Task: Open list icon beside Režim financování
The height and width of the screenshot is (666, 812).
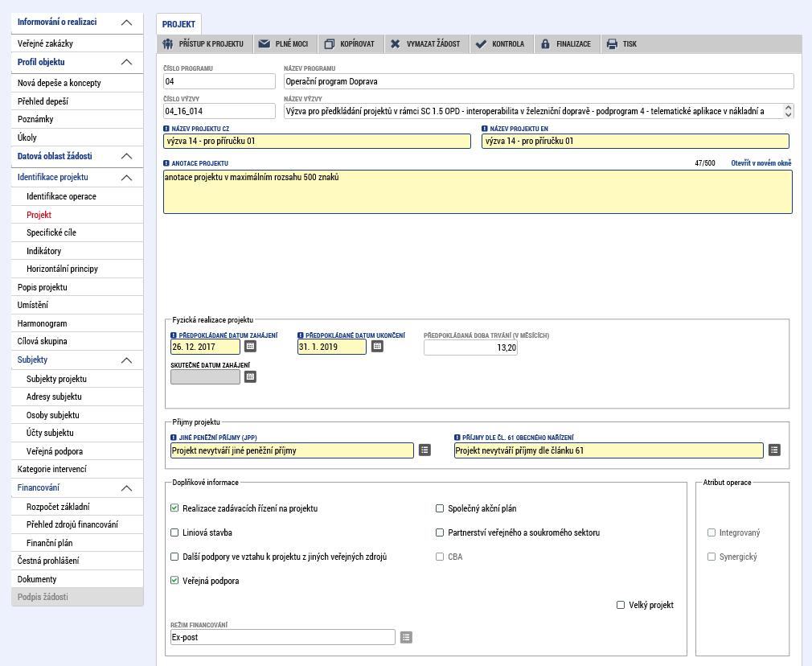Action: (x=406, y=637)
